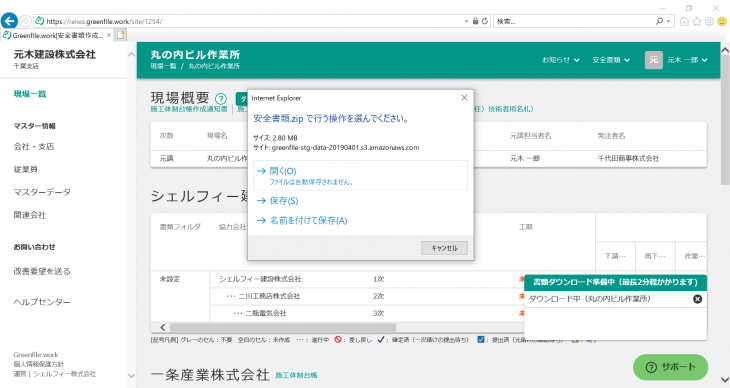Viewport: 730px width, 388px height.
Task: Go back with the browser back arrow
Action: coord(9,21)
